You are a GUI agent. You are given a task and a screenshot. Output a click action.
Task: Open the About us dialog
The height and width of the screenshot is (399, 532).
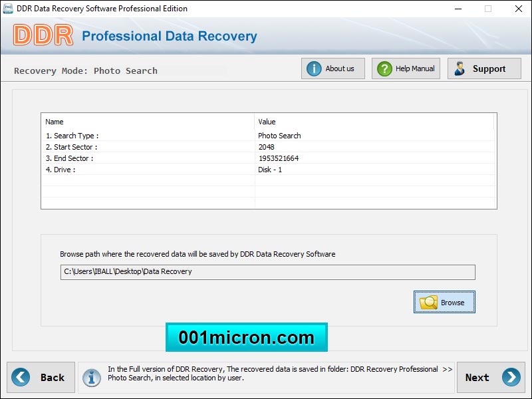click(x=333, y=68)
